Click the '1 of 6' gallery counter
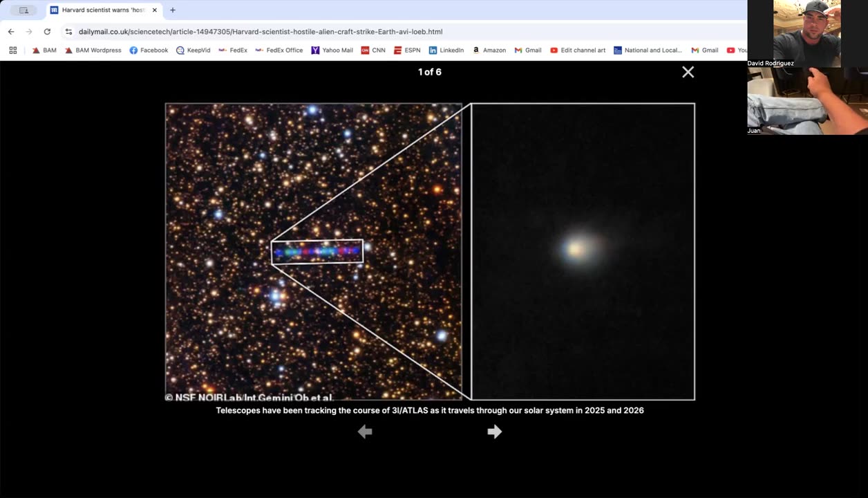868x498 pixels. [430, 72]
